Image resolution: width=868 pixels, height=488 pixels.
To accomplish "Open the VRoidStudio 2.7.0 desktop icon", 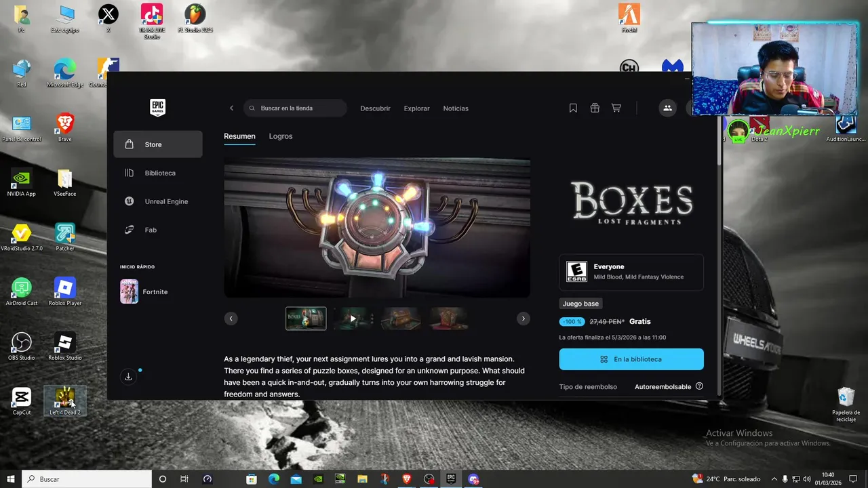I will tap(22, 237).
